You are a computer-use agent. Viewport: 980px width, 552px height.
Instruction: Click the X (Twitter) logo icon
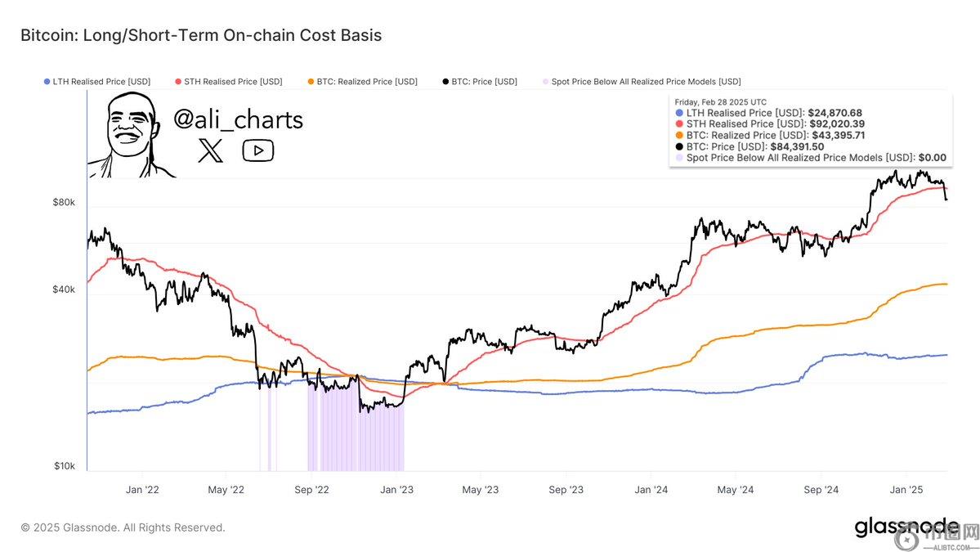(210, 150)
